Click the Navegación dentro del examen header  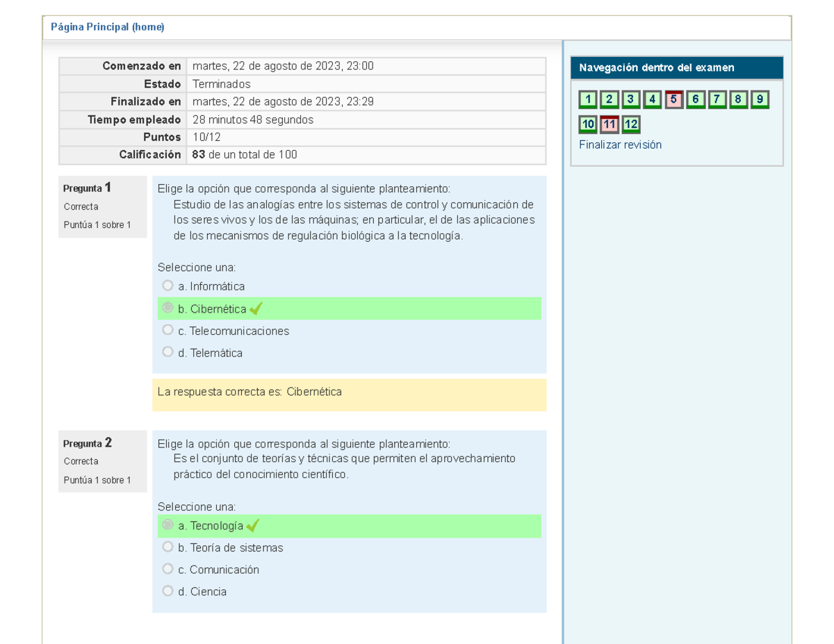[x=656, y=67]
